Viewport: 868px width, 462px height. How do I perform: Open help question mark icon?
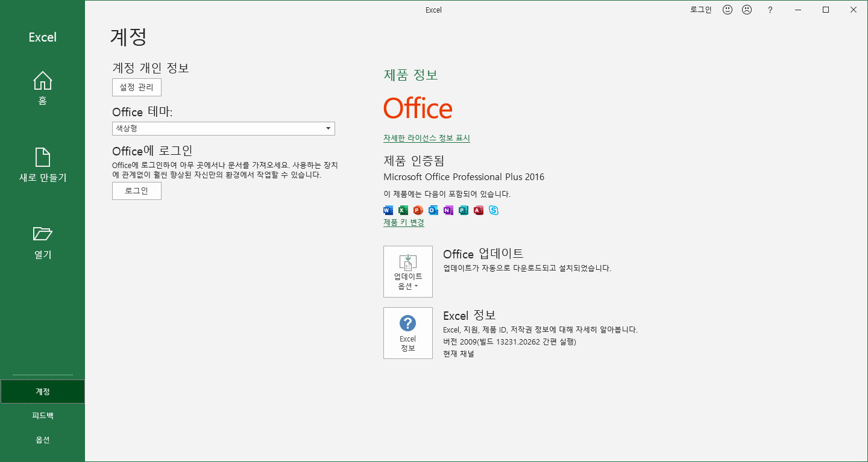tap(770, 10)
